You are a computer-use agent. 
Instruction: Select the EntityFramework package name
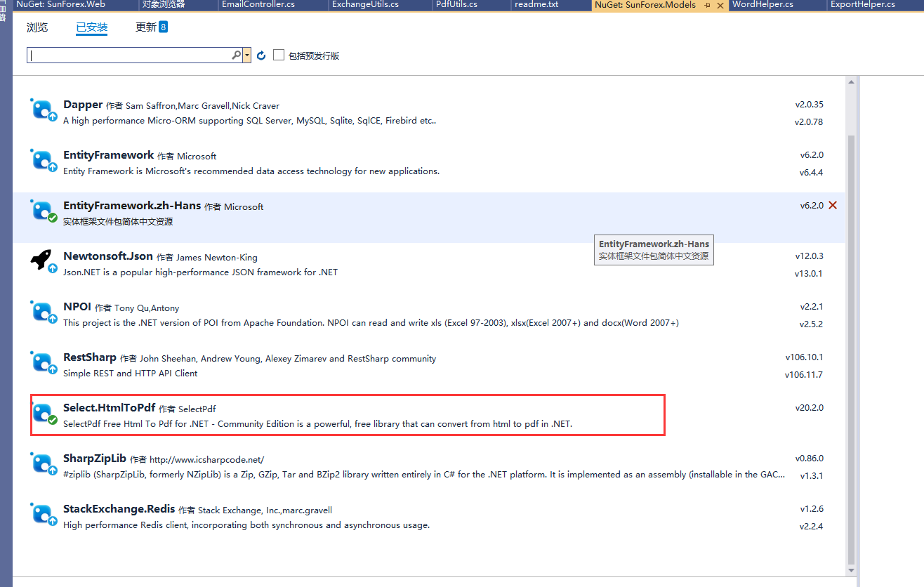coord(108,155)
